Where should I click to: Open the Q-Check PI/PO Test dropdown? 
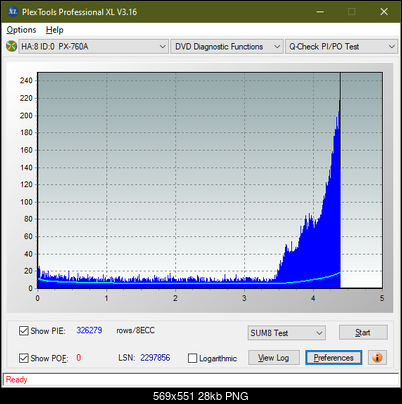(341, 46)
